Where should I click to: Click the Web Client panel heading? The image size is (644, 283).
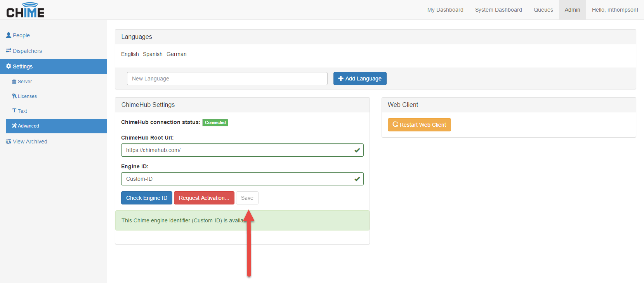[403, 105]
